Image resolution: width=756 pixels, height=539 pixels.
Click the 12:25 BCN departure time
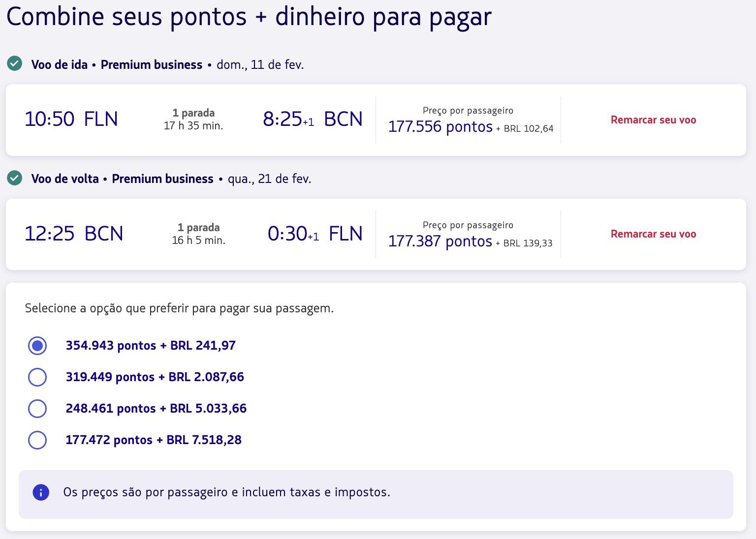[x=74, y=234]
